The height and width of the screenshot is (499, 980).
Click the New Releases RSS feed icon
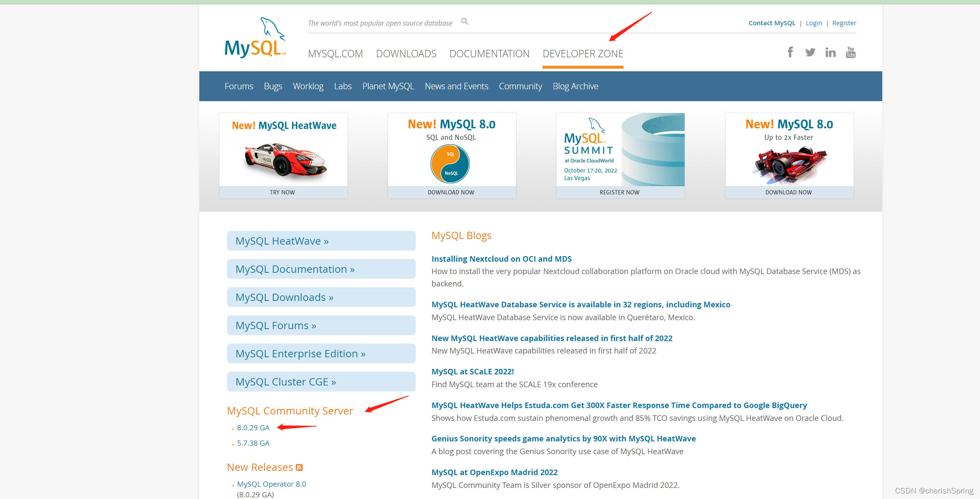299,467
